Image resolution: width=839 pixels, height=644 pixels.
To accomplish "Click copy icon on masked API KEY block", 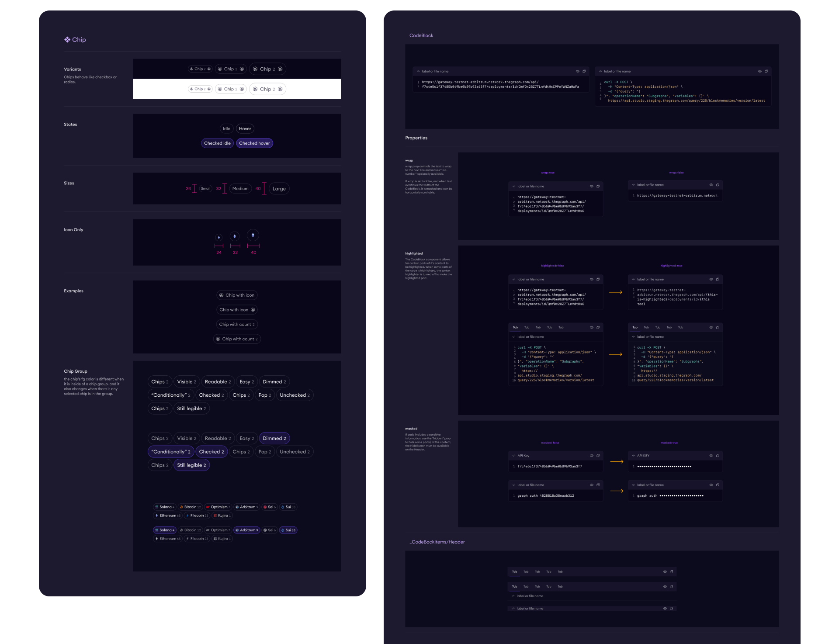I will tap(718, 456).
